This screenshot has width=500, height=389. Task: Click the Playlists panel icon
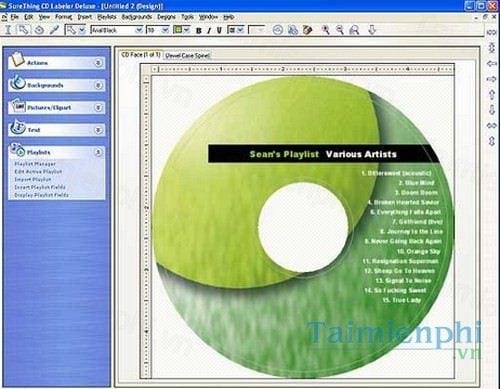coord(17,150)
